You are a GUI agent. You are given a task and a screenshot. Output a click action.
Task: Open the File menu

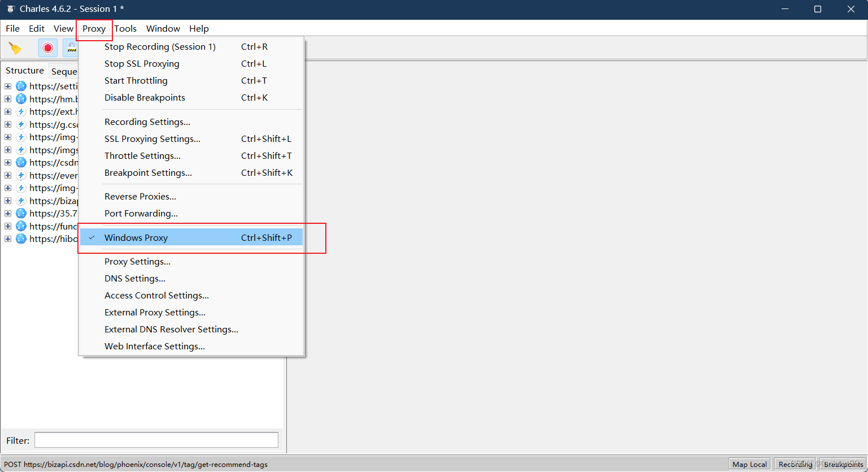(12, 28)
